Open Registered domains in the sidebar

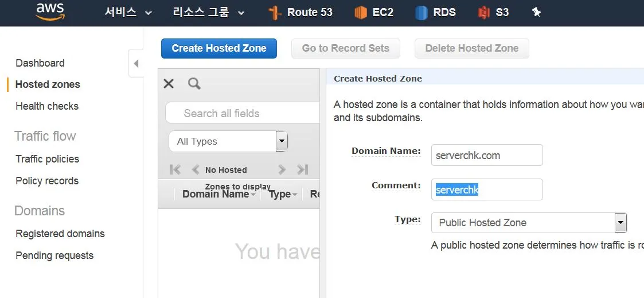point(60,234)
